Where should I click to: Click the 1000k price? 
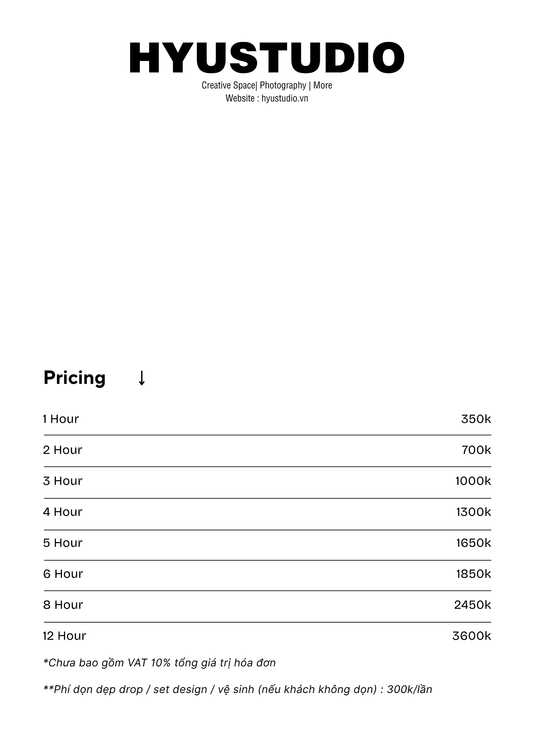[x=473, y=481]
